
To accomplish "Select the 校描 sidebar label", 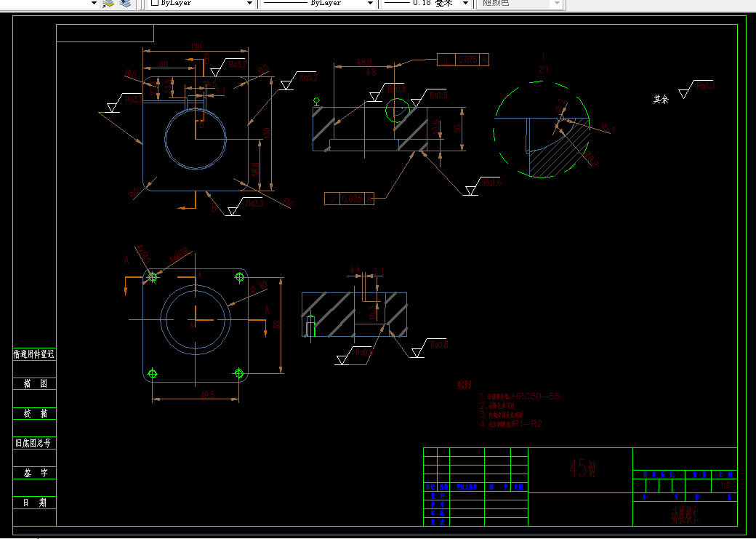I will coord(36,414).
